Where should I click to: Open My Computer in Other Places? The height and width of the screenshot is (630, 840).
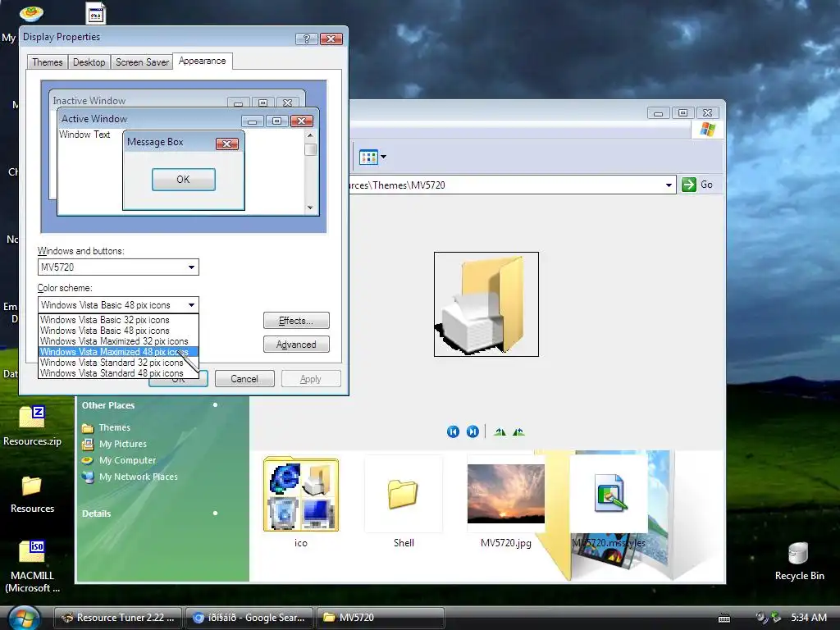pos(127,460)
